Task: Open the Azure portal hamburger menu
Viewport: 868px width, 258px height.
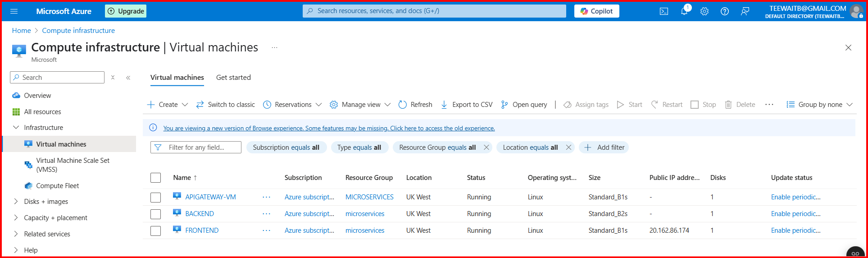Action: [x=14, y=11]
